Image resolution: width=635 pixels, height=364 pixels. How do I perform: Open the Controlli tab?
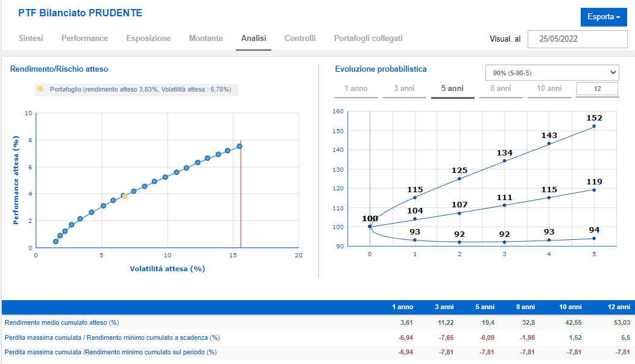300,38
